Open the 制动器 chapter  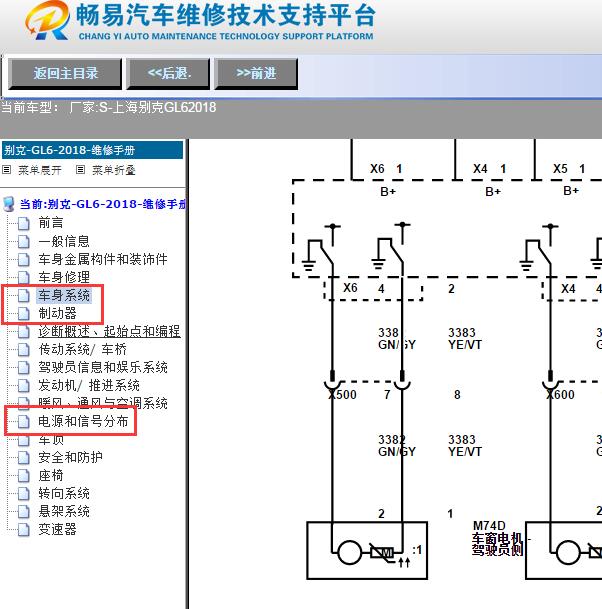coord(57,313)
